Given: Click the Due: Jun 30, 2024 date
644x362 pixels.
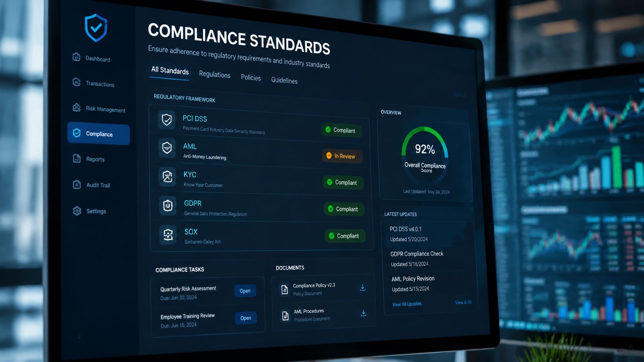Looking at the screenshot, I should 178,298.
